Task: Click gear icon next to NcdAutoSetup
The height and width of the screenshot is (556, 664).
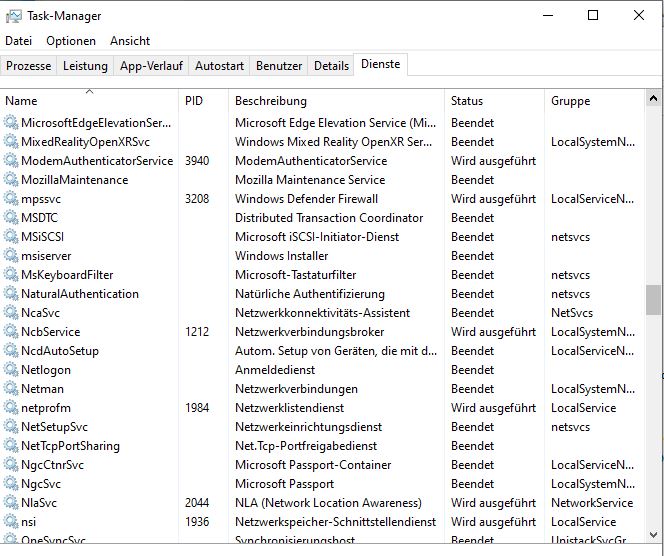Action: [x=11, y=351]
